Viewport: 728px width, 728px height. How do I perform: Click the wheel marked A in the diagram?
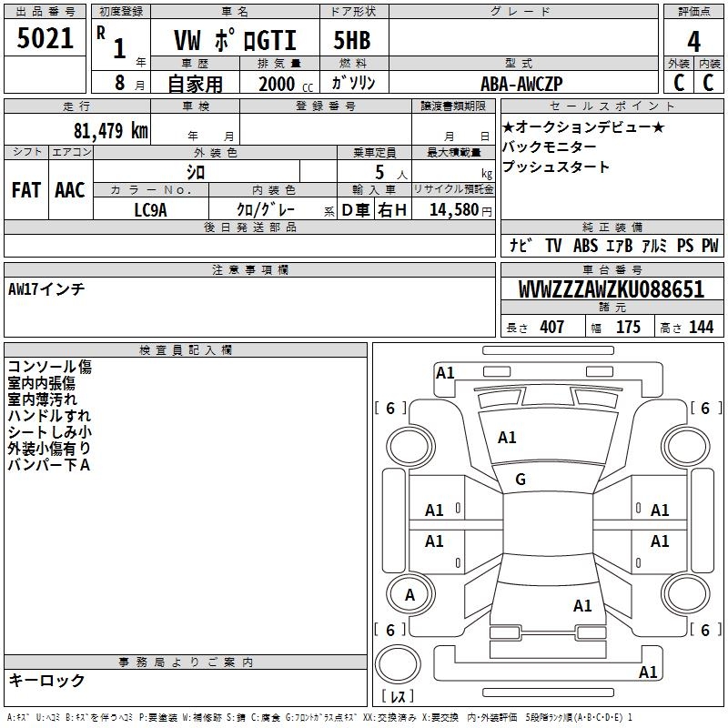click(410, 594)
